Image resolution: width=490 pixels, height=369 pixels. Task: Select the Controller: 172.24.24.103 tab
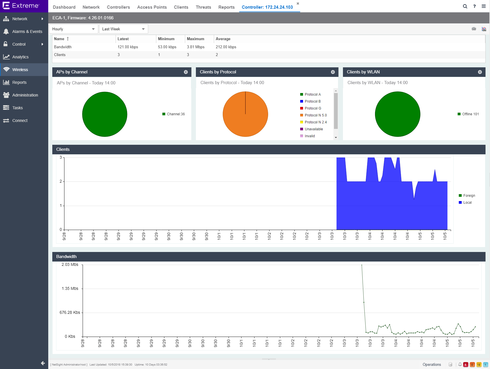pyautogui.click(x=267, y=7)
